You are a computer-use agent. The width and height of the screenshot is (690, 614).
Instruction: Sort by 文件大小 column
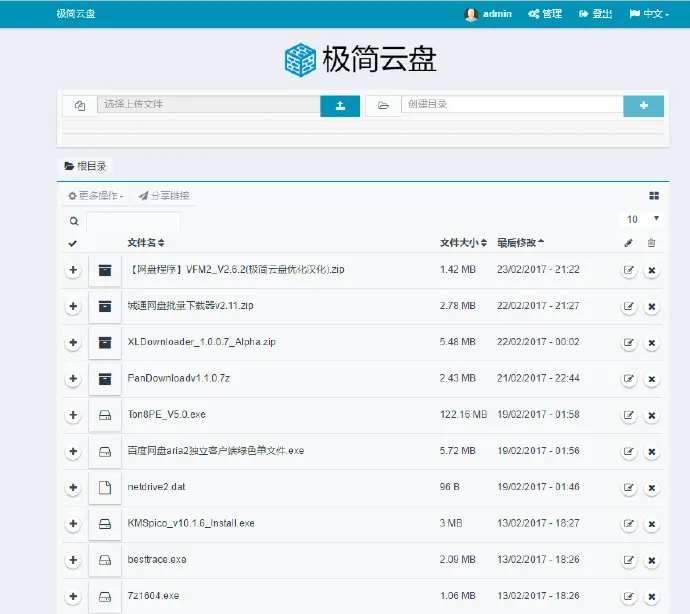click(x=463, y=243)
